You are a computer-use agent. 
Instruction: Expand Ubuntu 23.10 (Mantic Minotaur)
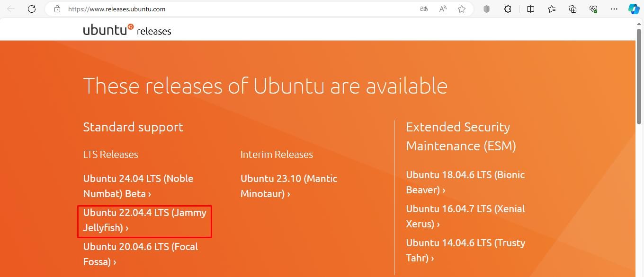pyautogui.click(x=289, y=186)
